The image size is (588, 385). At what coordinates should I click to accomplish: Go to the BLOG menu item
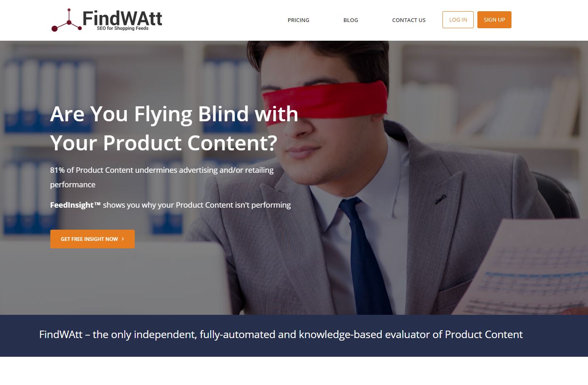351,20
